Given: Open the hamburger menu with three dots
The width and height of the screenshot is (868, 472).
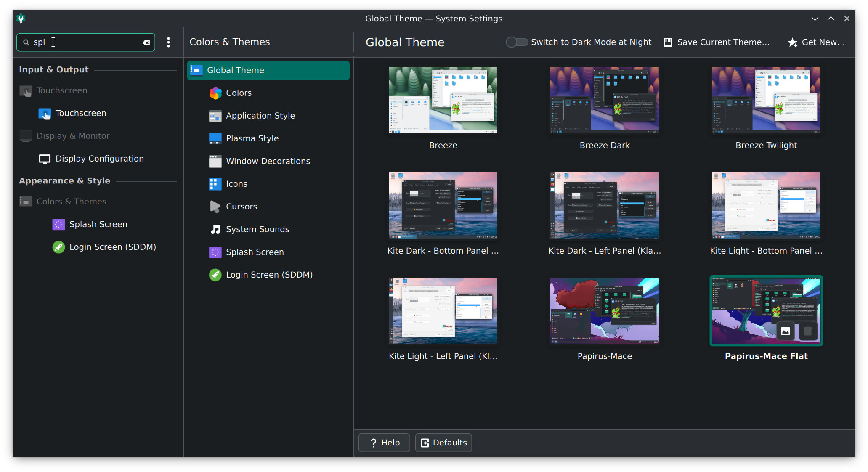Looking at the screenshot, I should [x=168, y=42].
